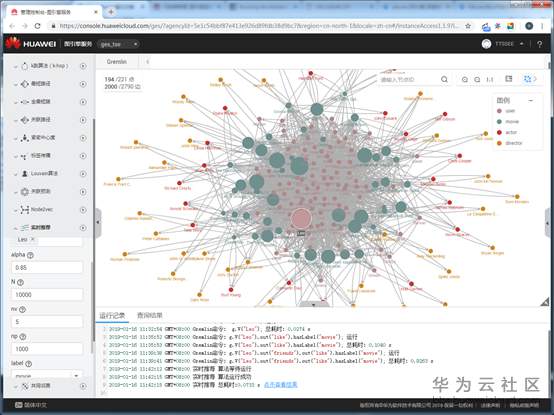Screen dimensions: 554x415
Task: Zoom in on the graph canvas
Action: point(465,80)
